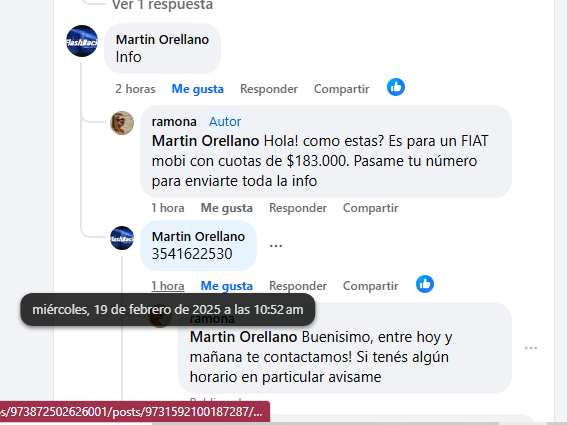Open three-dots options beside ramona's Buenisimo reply
Image resolution: width=567 pixels, height=425 pixels.
[530, 348]
